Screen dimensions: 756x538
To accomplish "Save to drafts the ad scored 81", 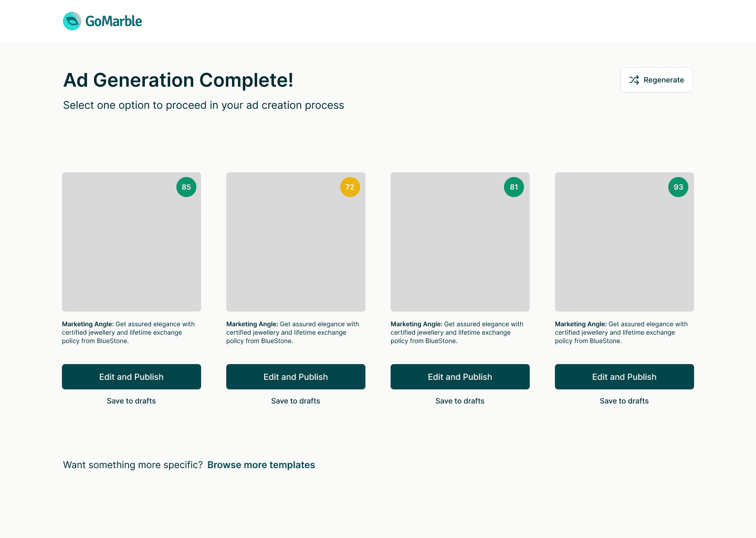I will 460,401.
